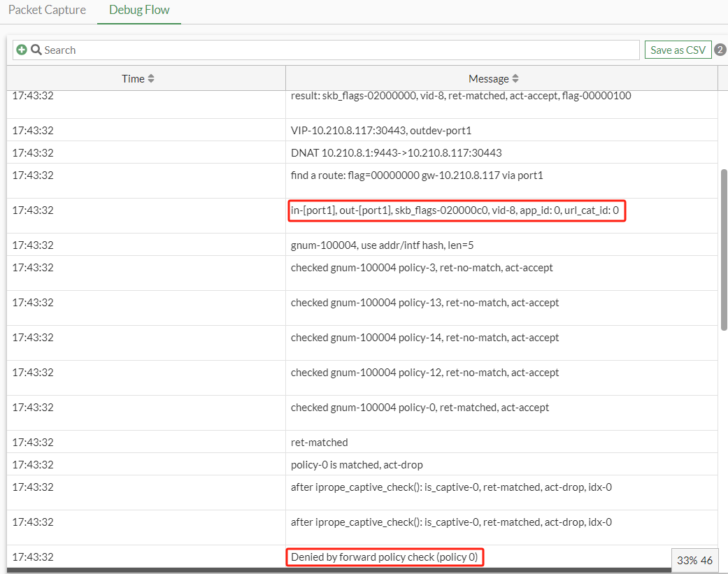728x574 pixels.
Task: Select the 'Denied by forward policy check' message
Action: coord(385,557)
